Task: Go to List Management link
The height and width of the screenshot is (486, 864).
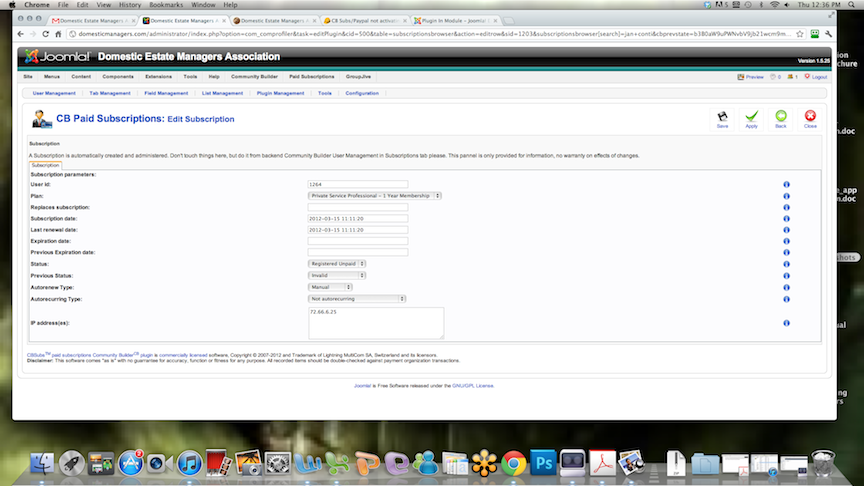Action: coord(223,93)
